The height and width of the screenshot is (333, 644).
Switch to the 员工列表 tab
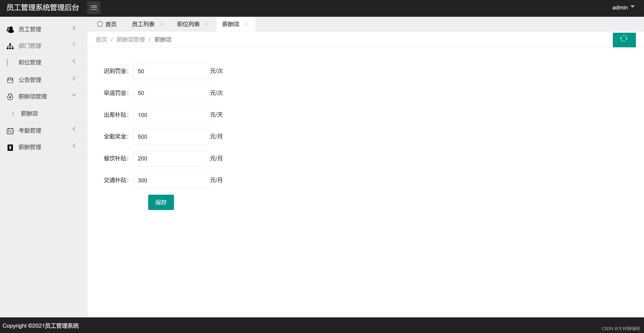(x=143, y=24)
